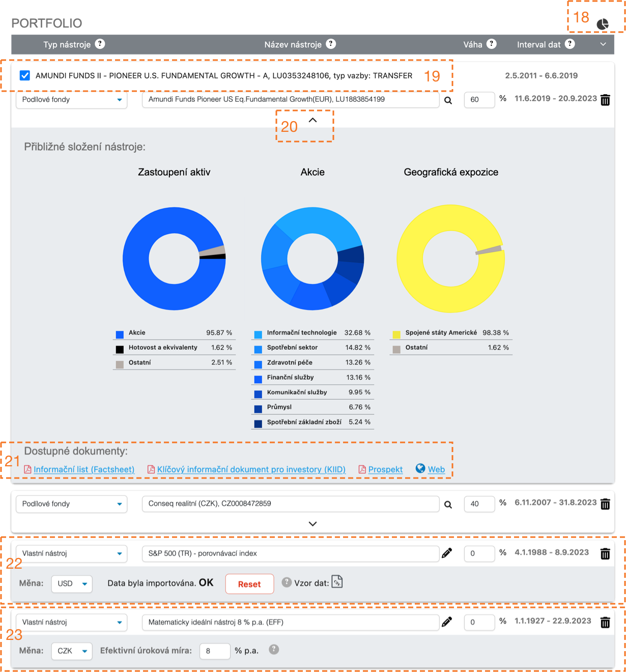
Task: Click globe icon beside Web link
Action: pyautogui.click(x=420, y=468)
